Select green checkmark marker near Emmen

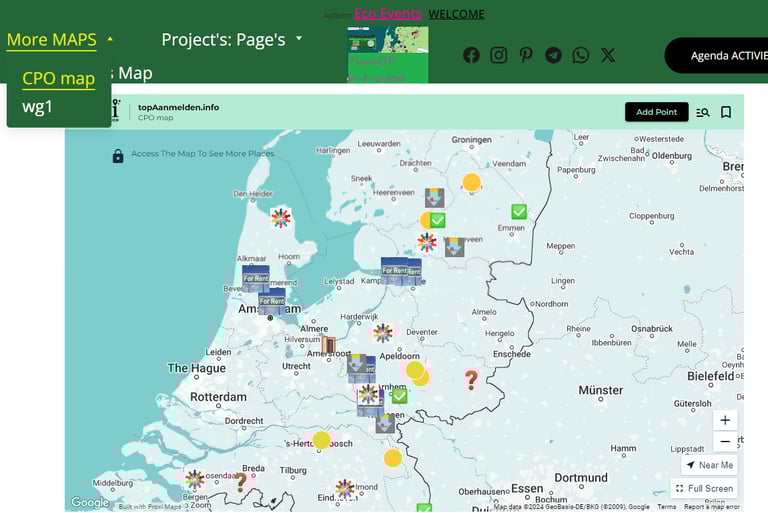(x=519, y=212)
